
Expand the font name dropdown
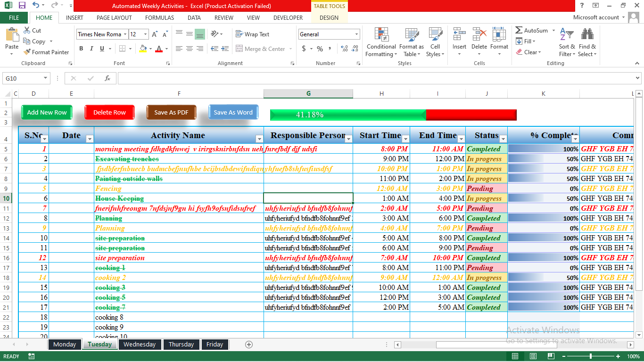pyautogui.click(x=125, y=34)
